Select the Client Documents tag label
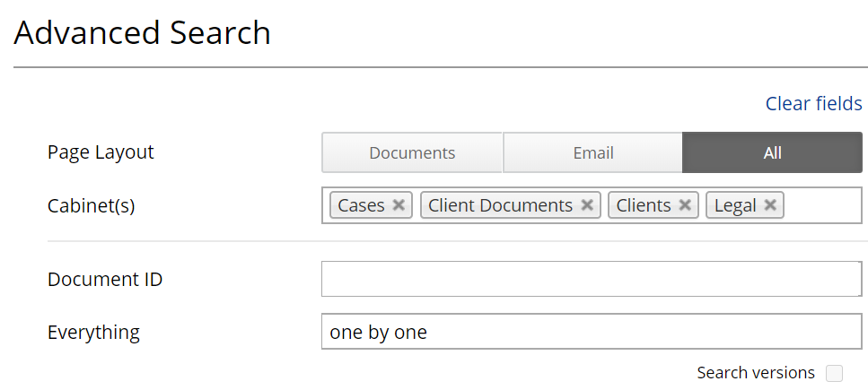Image resolution: width=868 pixels, height=390 pixels. pyautogui.click(x=500, y=205)
